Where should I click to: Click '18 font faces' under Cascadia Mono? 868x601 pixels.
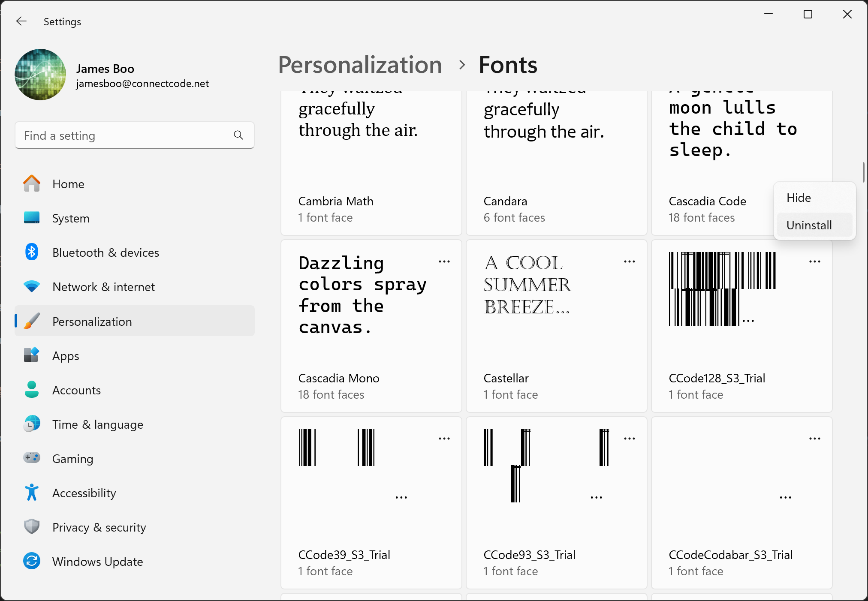point(331,395)
